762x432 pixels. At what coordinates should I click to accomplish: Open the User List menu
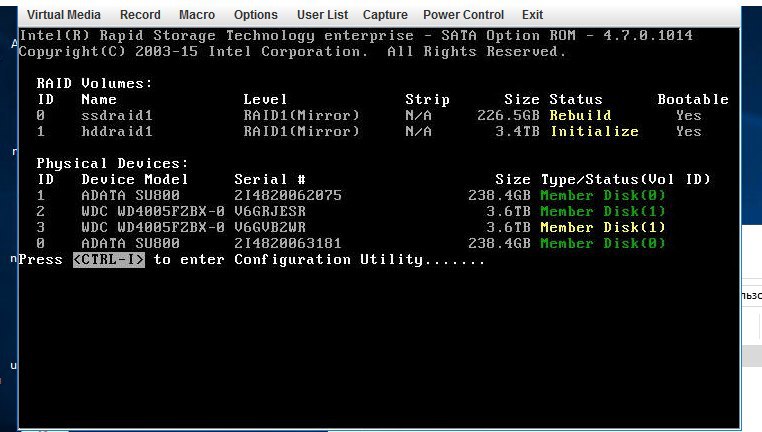pyautogui.click(x=322, y=15)
